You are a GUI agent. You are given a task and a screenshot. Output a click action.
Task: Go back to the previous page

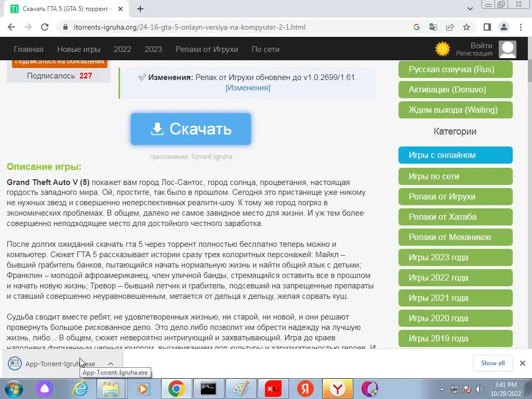pyautogui.click(x=11, y=27)
